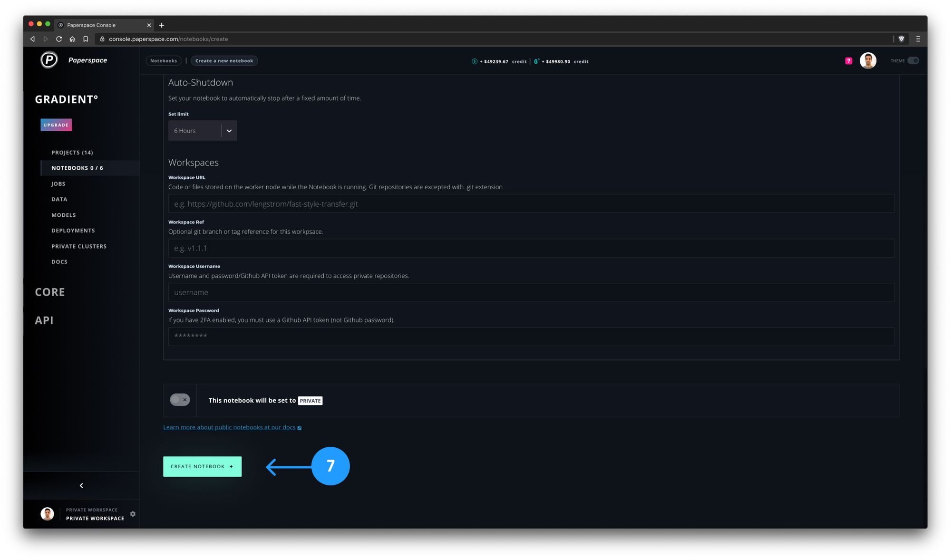Toggle notebook public/private switch
Image resolution: width=951 pixels, height=560 pixels.
point(180,400)
